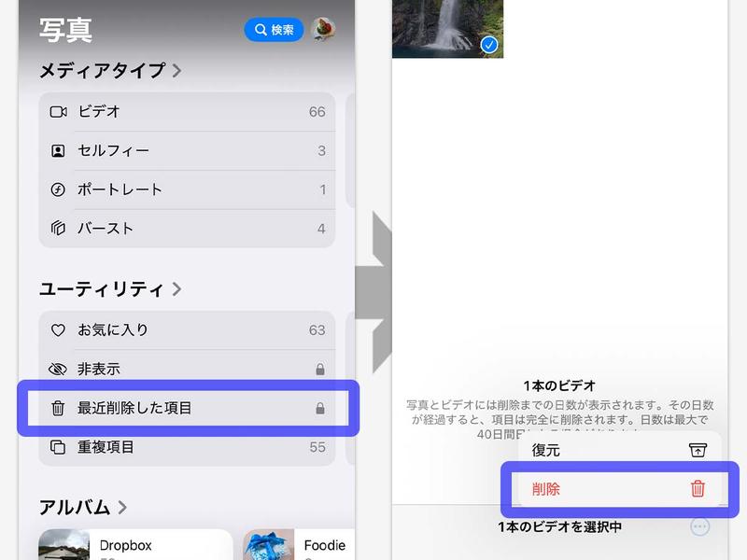Open the Foodie album thumbnail

tap(268, 545)
